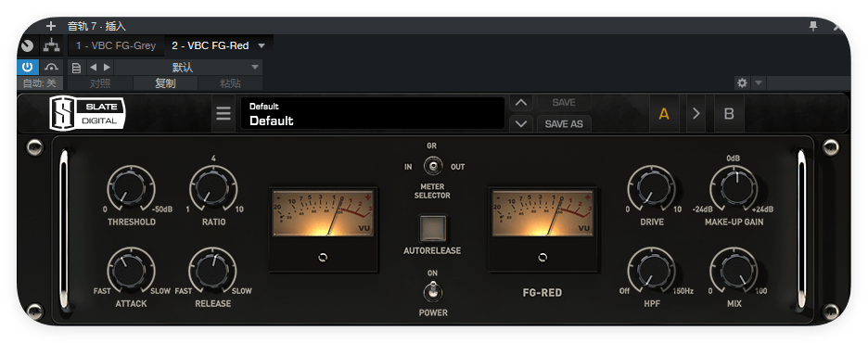Flip the POWER toggle switch
868x343 pixels.
433,291
